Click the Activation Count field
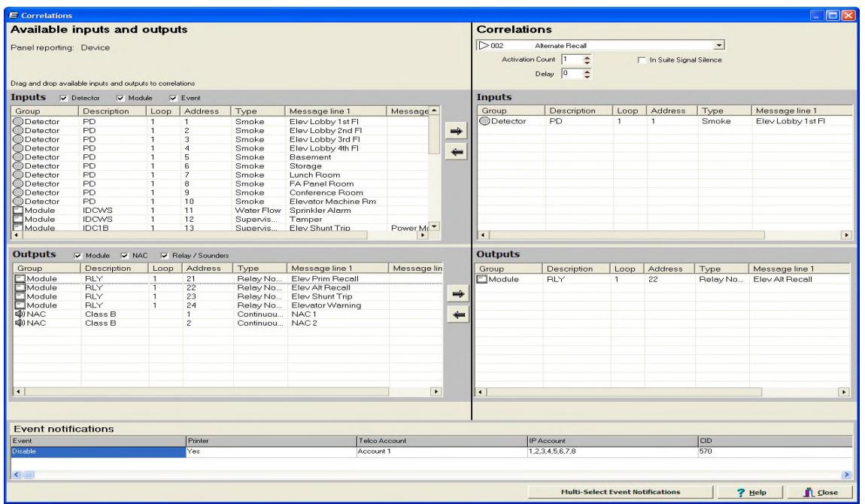 click(572, 59)
